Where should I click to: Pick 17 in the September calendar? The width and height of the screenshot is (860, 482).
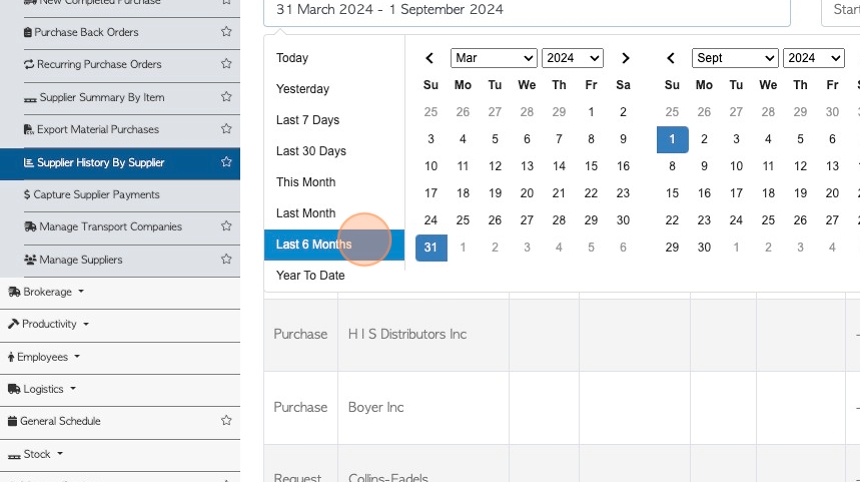click(736, 193)
